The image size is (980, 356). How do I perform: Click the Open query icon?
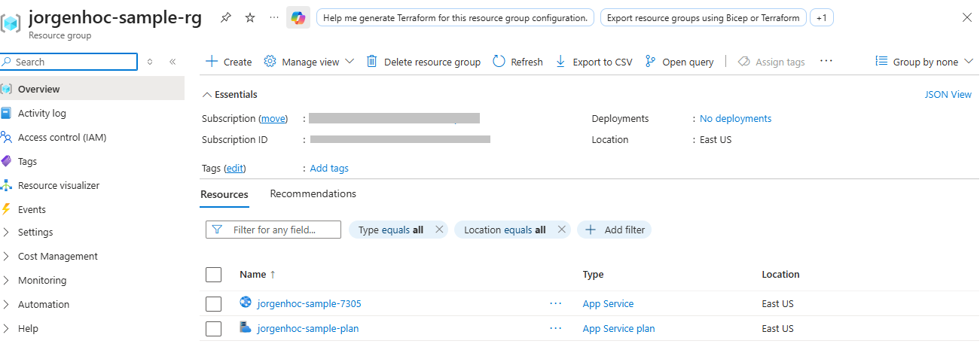(651, 62)
